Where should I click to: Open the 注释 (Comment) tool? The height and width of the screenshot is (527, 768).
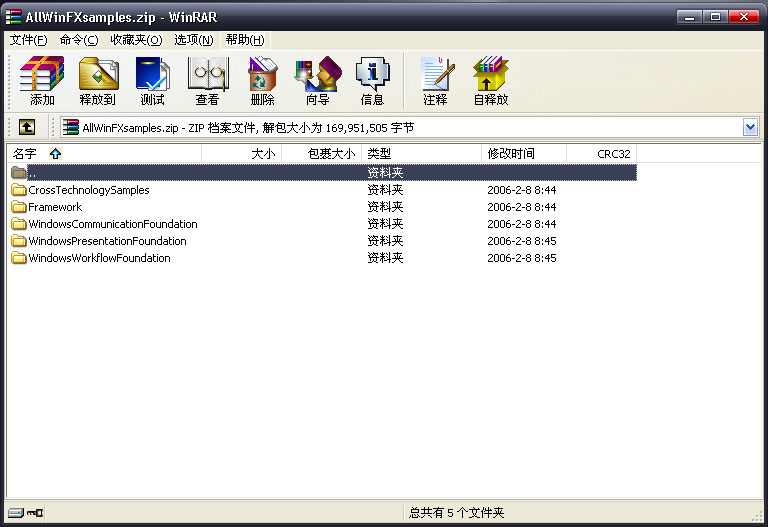(x=435, y=81)
